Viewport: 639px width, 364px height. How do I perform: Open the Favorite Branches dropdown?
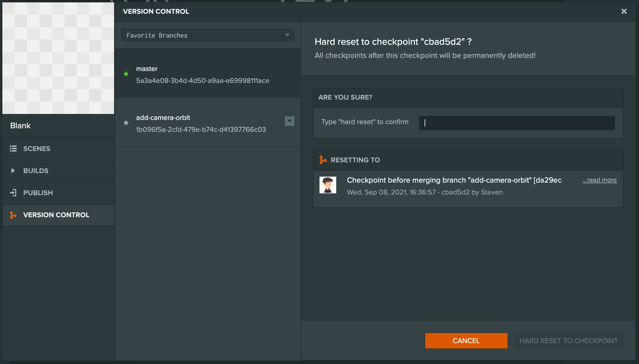click(208, 35)
